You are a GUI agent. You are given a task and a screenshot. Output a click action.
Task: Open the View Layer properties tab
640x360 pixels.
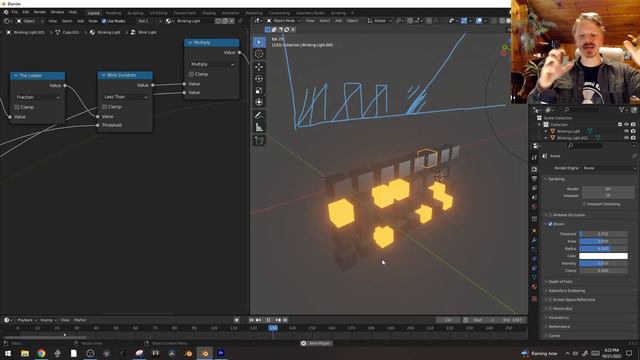coord(534,188)
